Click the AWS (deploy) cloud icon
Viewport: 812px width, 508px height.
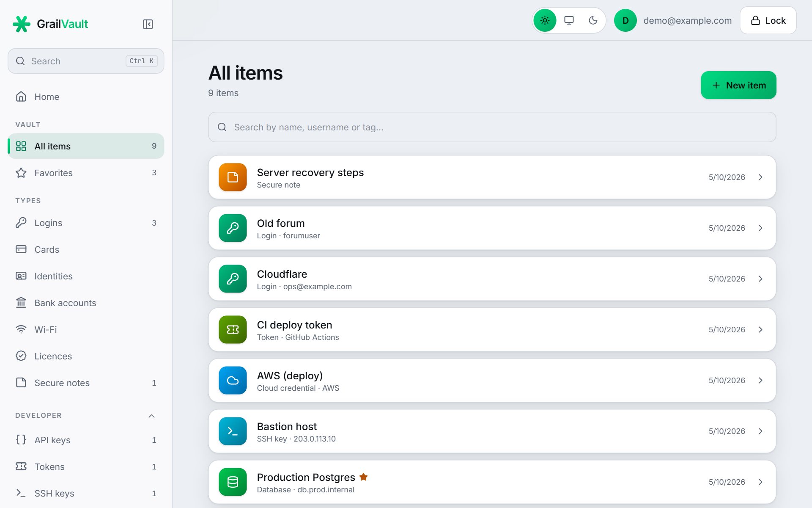point(233,380)
